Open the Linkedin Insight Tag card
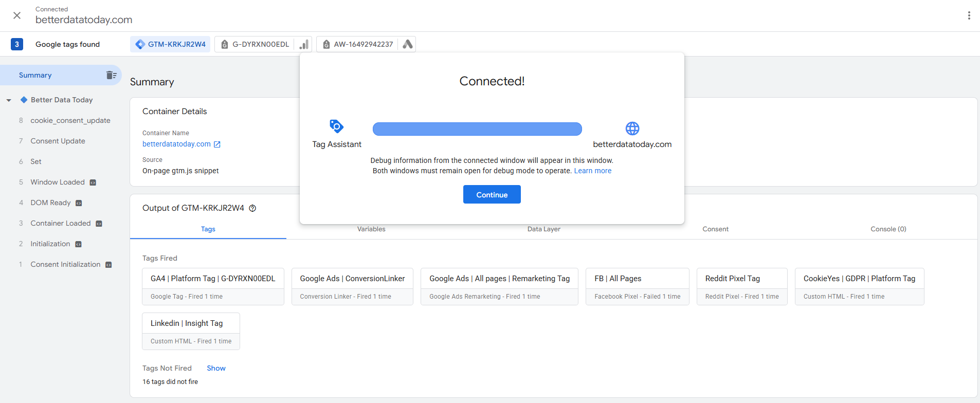Screen dimensions: 980x403 click(x=191, y=331)
